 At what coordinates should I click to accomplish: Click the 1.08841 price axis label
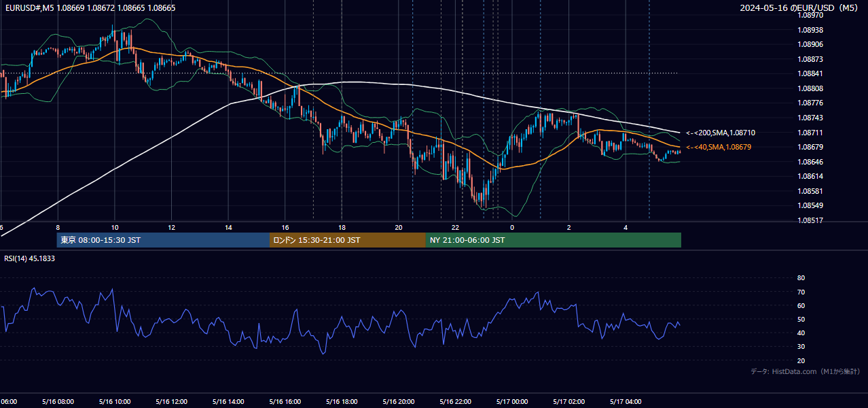810,73
